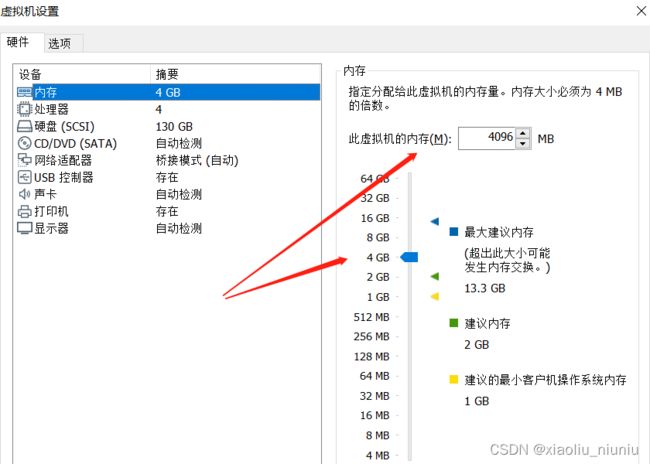Viewport: 650px width, 464px height.
Task: Click the 512 MB slider label
Action: [x=371, y=317]
